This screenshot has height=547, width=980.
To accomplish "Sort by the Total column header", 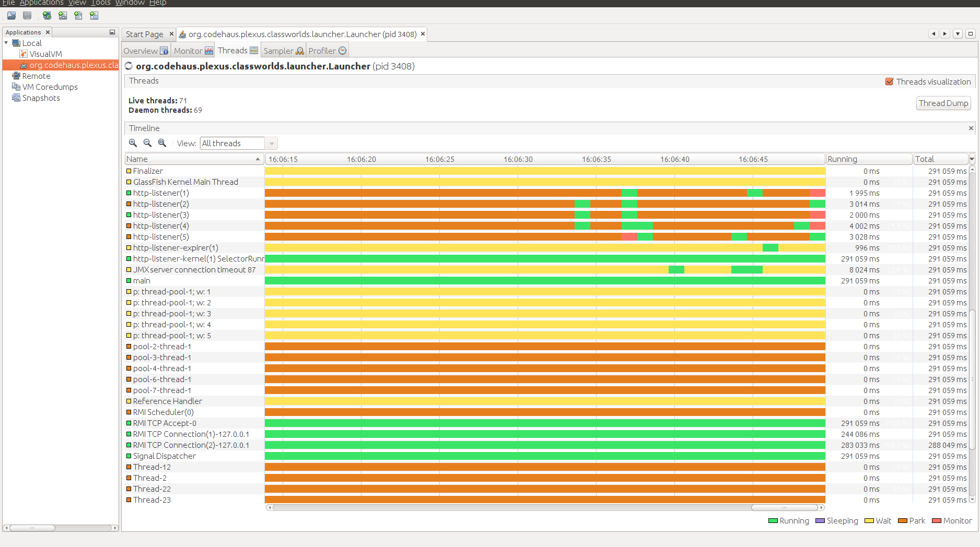I will [940, 159].
